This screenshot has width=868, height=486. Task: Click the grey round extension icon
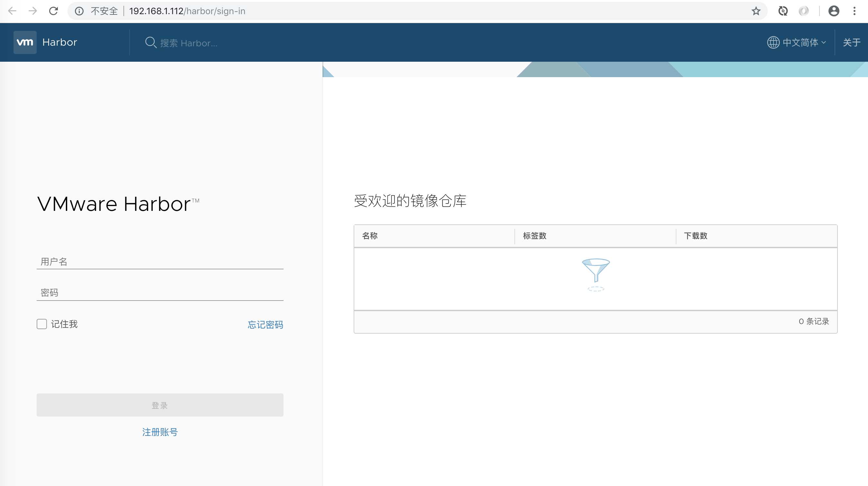coord(803,11)
